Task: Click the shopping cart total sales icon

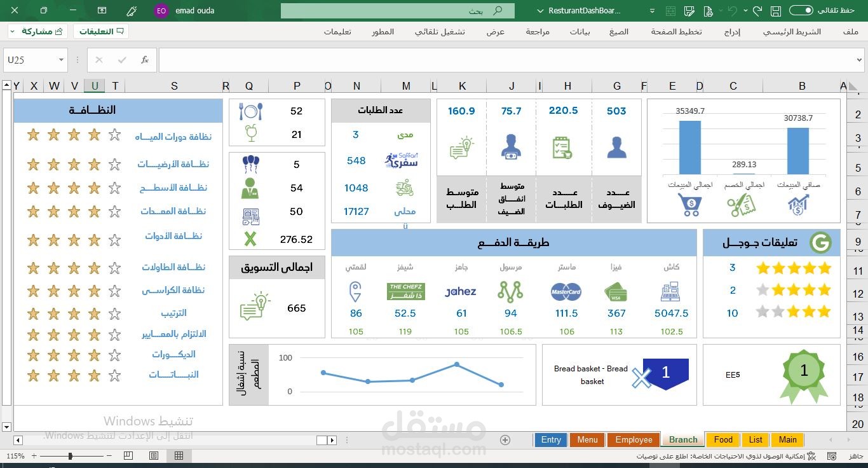Action: click(689, 205)
